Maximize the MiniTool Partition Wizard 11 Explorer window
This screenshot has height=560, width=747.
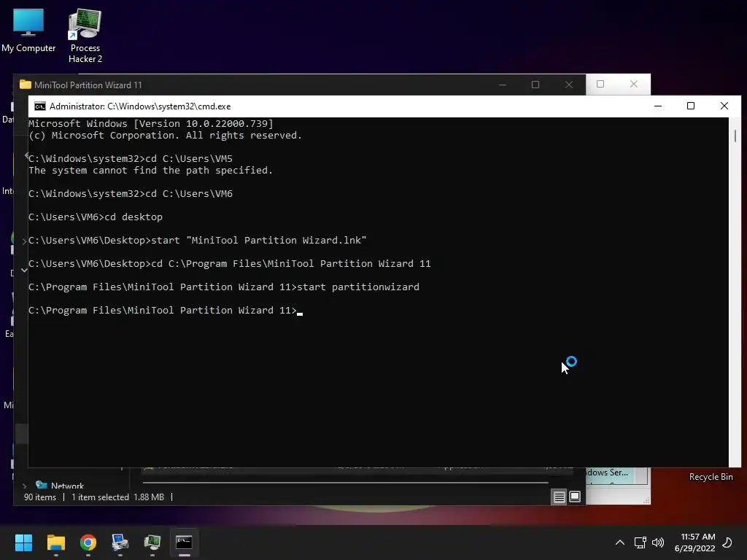[535, 85]
